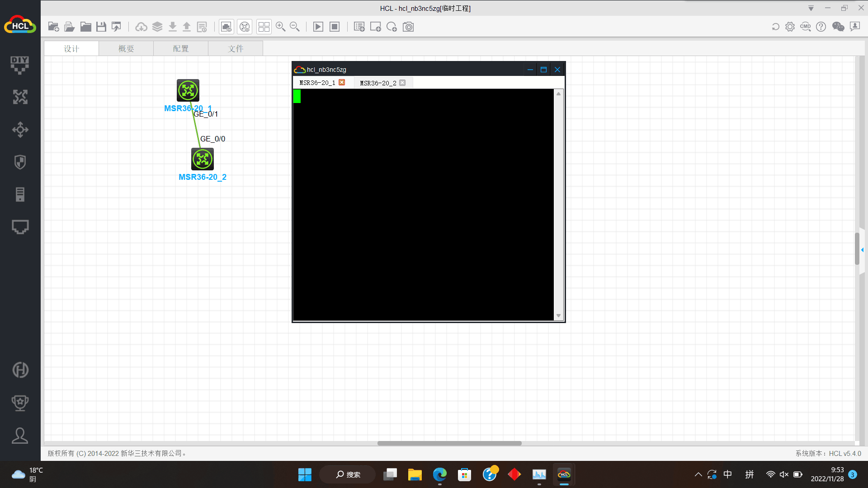
Task: Open the DIY device sidebar icon
Action: tap(20, 65)
